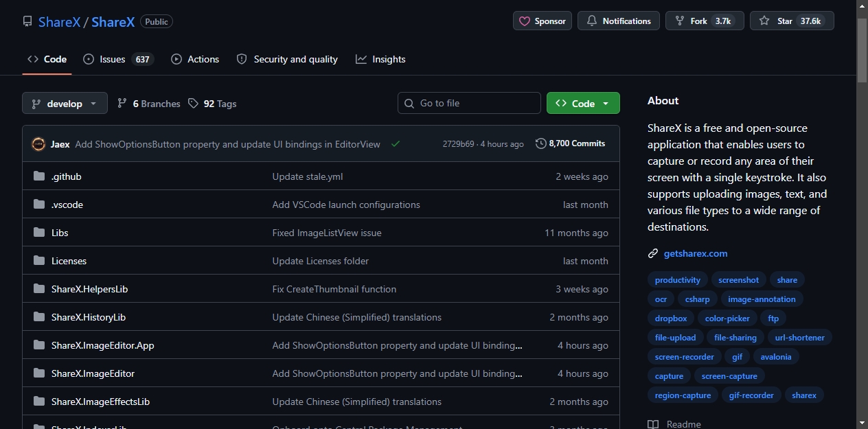Open 'Add VSCode launch configurations' commit
This screenshot has width=868, height=429.
click(346, 205)
